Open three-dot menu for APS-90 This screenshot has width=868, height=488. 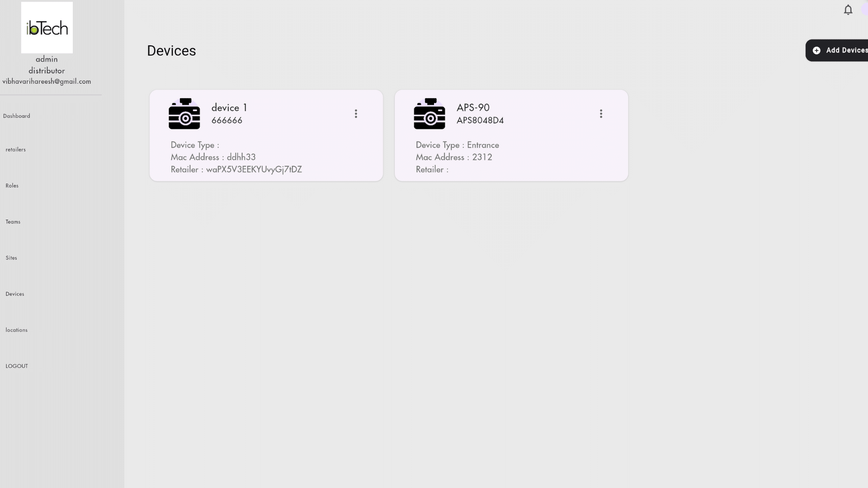point(601,114)
